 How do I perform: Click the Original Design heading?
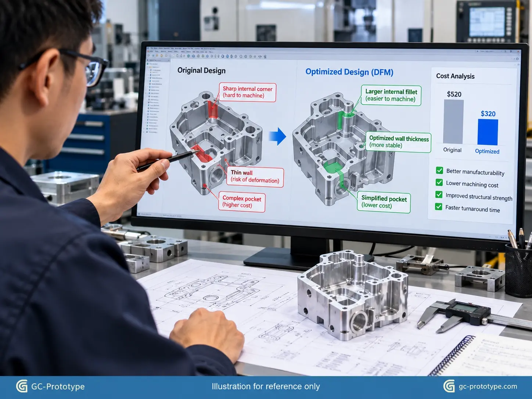click(x=201, y=71)
